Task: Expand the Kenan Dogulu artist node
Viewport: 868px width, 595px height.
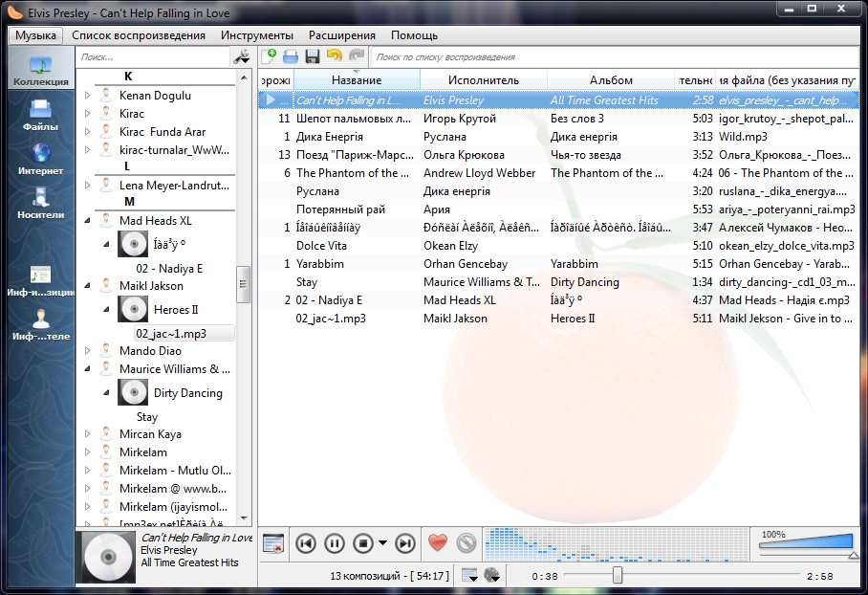Action: click(88, 96)
